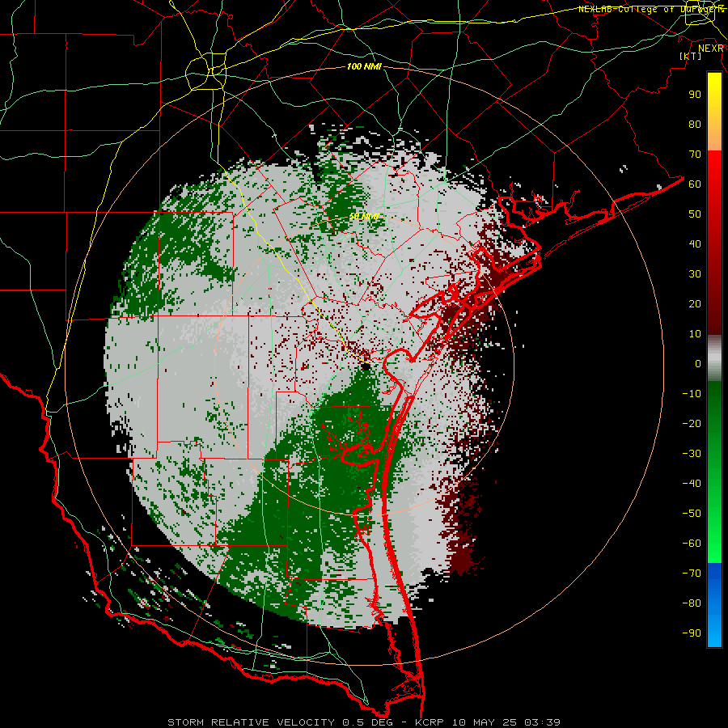The image size is (728, 728).
Task: Click the 60 value on the velocity scale
Action: pos(695,184)
